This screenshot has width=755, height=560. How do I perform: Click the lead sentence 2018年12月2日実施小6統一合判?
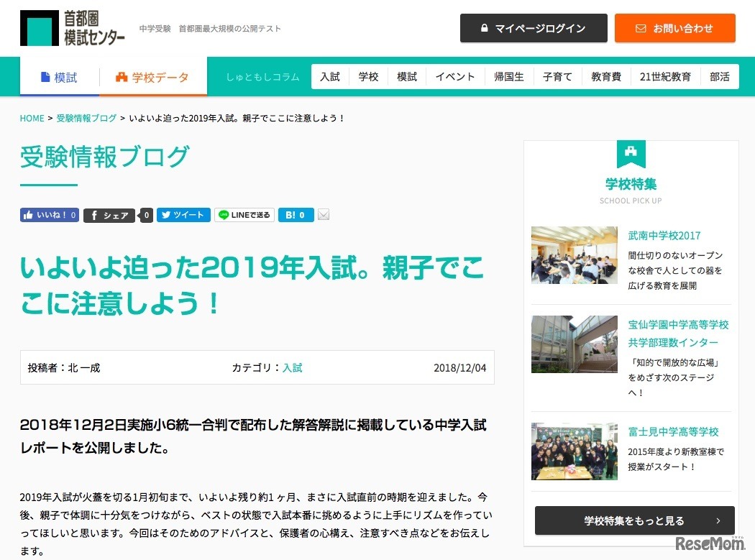[x=253, y=436]
